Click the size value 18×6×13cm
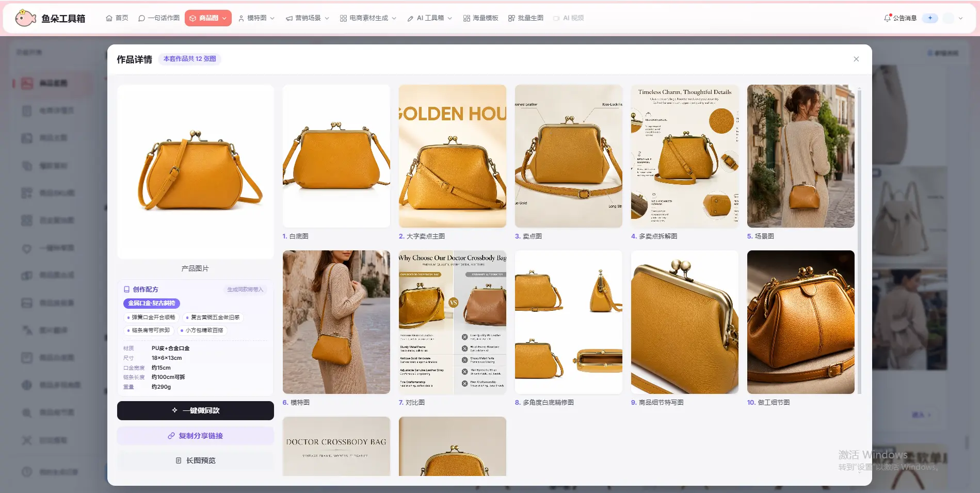Viewport: 980px width, 493px height. pyautogui.click(x=167, y=358)
